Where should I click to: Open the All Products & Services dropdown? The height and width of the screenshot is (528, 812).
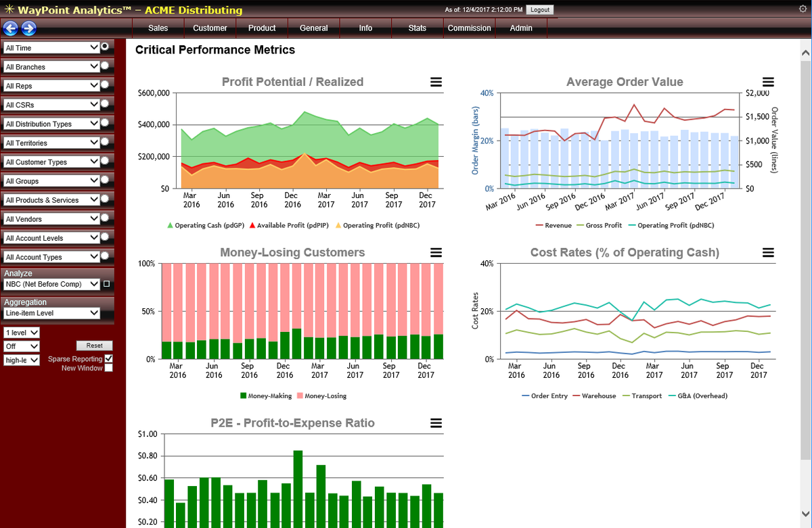click(x=51, y=199)
